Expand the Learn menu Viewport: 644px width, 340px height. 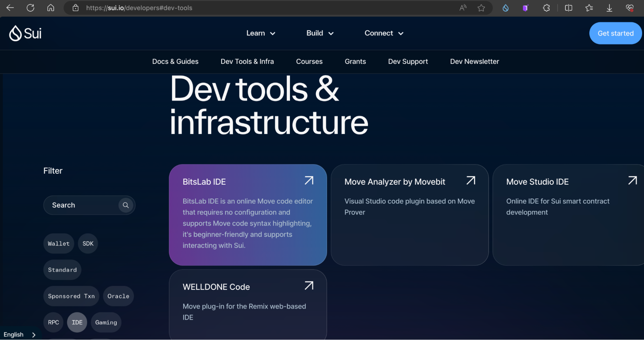[x=261, y=33]
